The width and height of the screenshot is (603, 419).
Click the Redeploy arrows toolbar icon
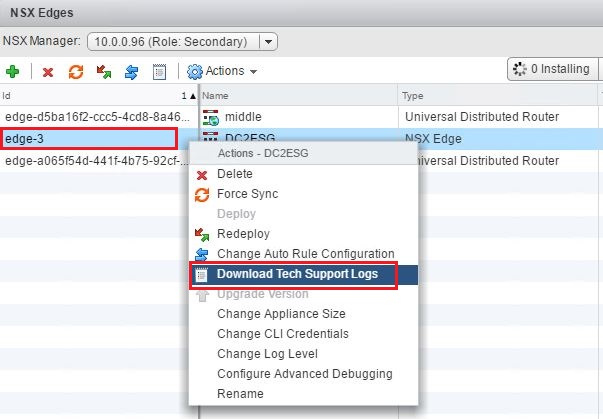[x=104, y=72]
